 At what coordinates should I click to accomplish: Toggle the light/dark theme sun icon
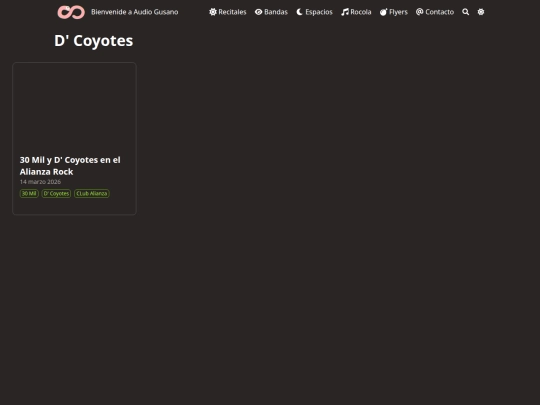[481, 12]
